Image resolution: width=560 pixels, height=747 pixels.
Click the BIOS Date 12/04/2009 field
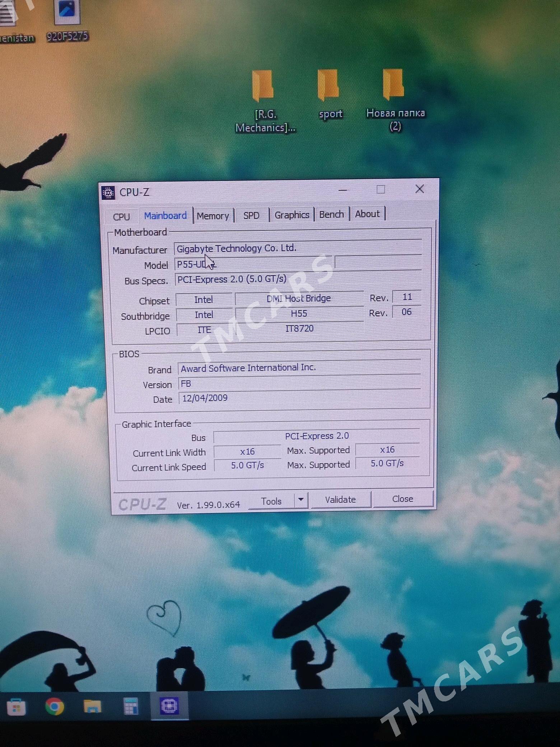299,398
